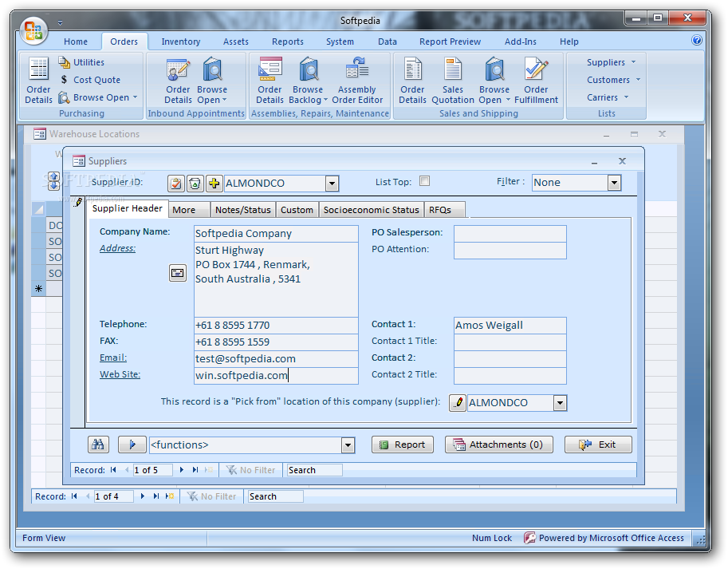The image size is (728, 569).
Task: Click the Report button
Action: (403, 445)
